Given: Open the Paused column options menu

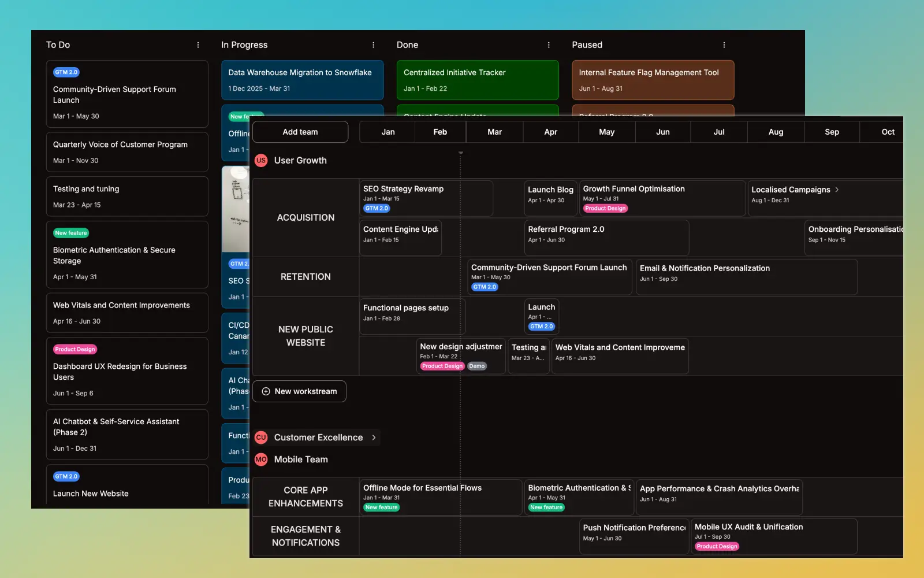Looking at the screenshot, I should (x=724, y=45).
